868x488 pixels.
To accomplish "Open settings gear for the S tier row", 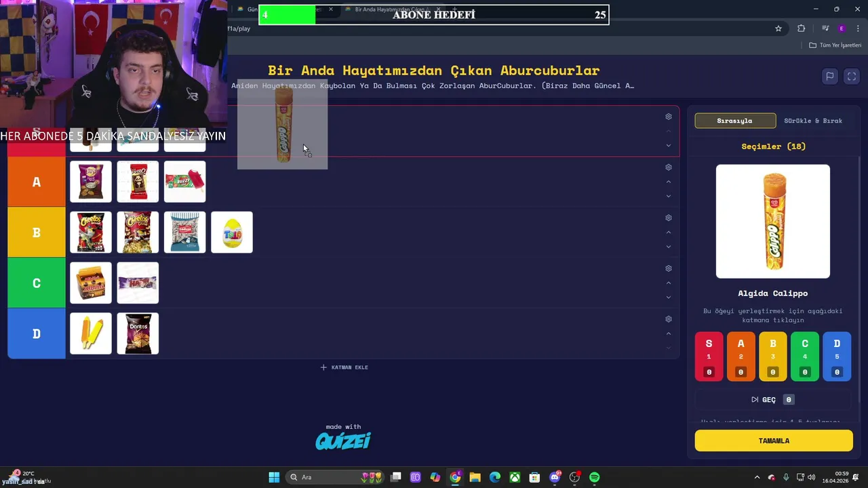I will [668, 117].
